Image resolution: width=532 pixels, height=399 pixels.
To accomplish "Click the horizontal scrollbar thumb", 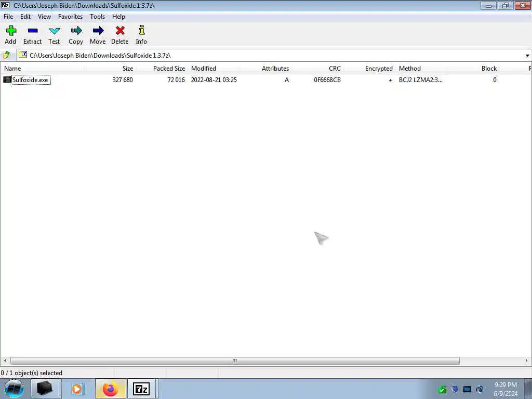I will 235,361.
